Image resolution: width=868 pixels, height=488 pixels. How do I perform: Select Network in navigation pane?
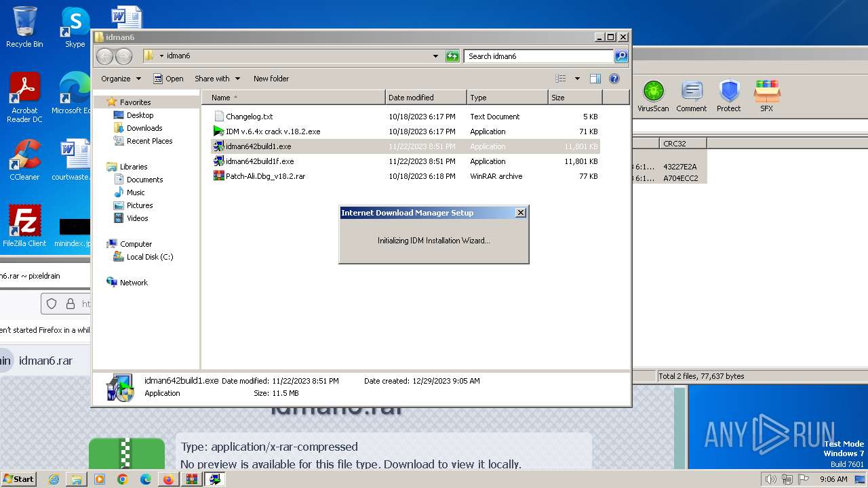click(x=134, y=283)
